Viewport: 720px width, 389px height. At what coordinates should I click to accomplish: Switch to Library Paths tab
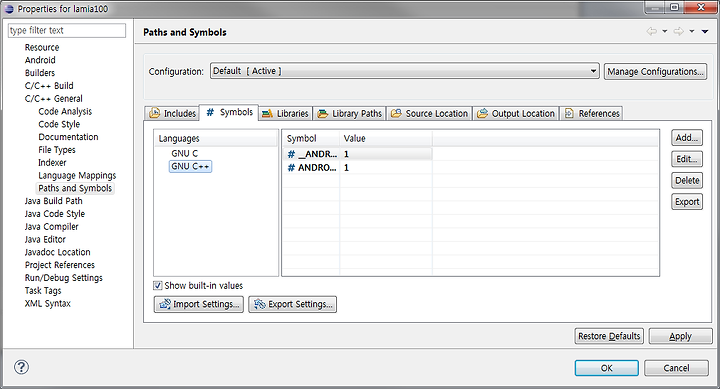(x=349, y=113)
